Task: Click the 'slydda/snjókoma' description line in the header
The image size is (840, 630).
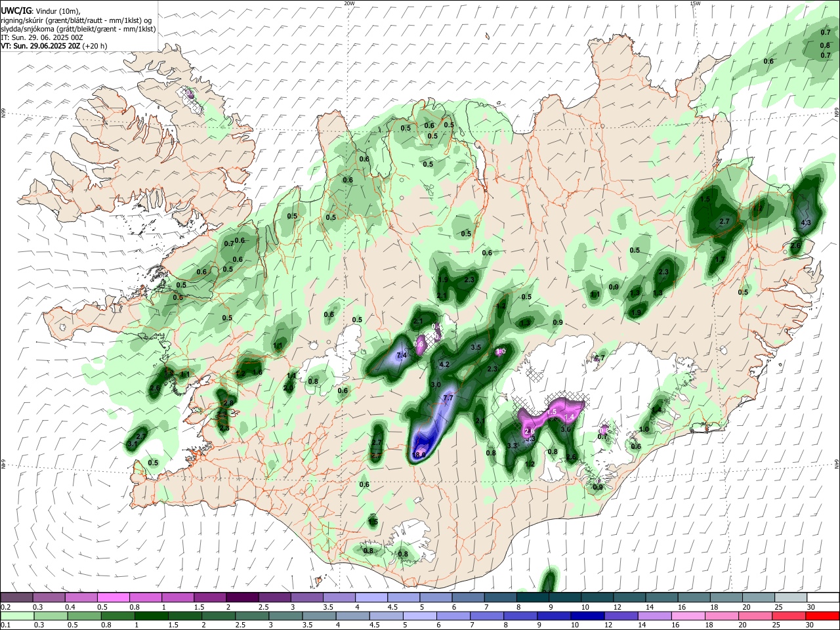Action: click(x=78, y=29)
